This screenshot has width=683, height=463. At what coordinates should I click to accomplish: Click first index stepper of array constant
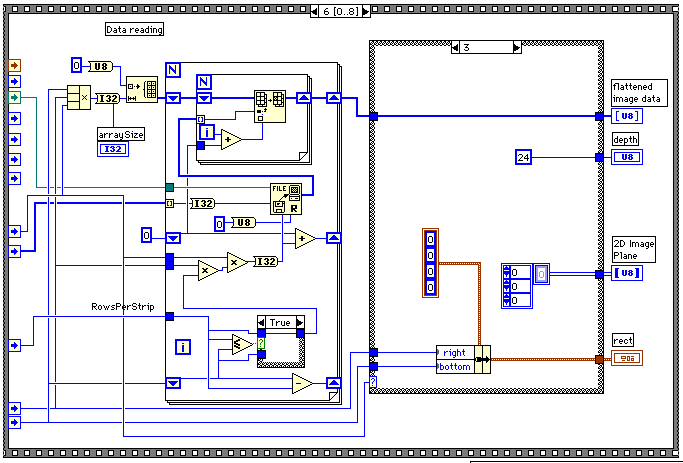(x=506, y=272)
